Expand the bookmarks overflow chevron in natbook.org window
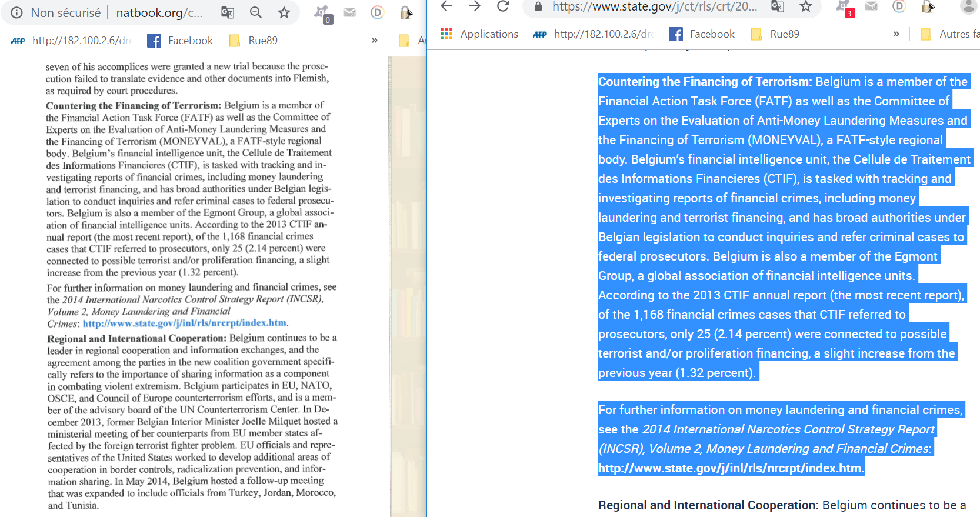The image size is (980, 517). (375, 41)
